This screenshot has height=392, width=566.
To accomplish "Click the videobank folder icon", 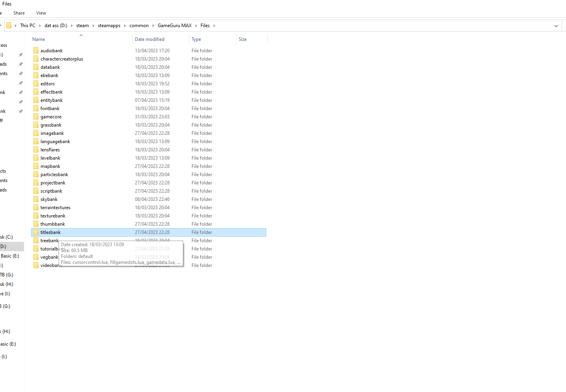I will point(36,265).
